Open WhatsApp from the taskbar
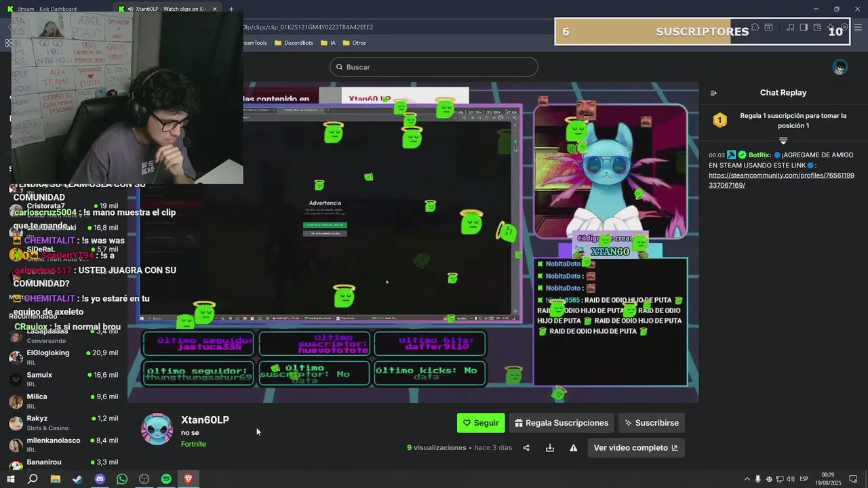Viewport: 868px width, 488px height. click(x=122, y=479)
